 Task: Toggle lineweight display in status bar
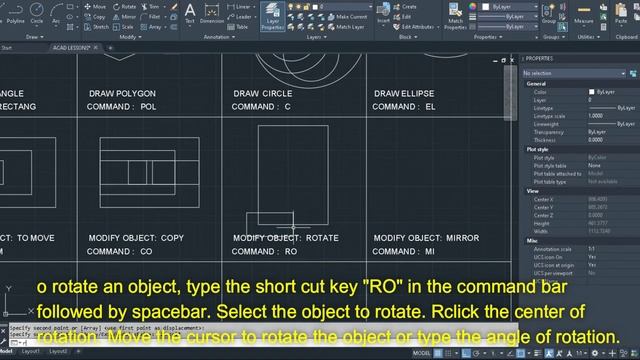[538, 353]
